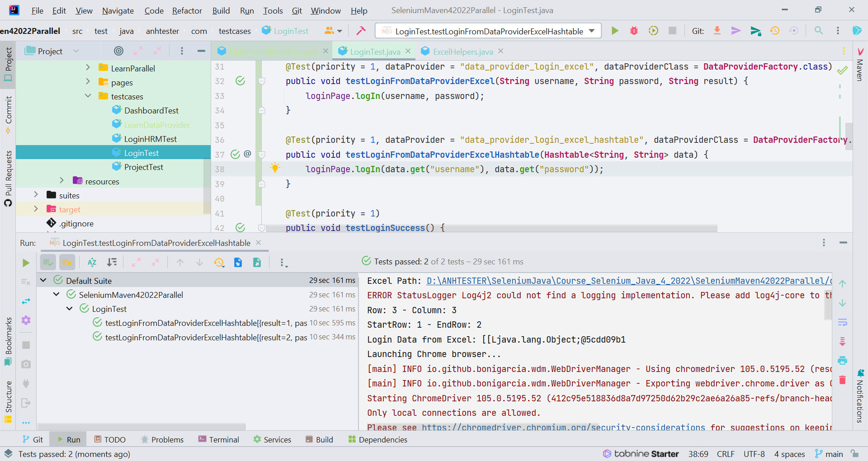
Task: Toggle auto-test sync arrows icon
Action: click(26, 301)
